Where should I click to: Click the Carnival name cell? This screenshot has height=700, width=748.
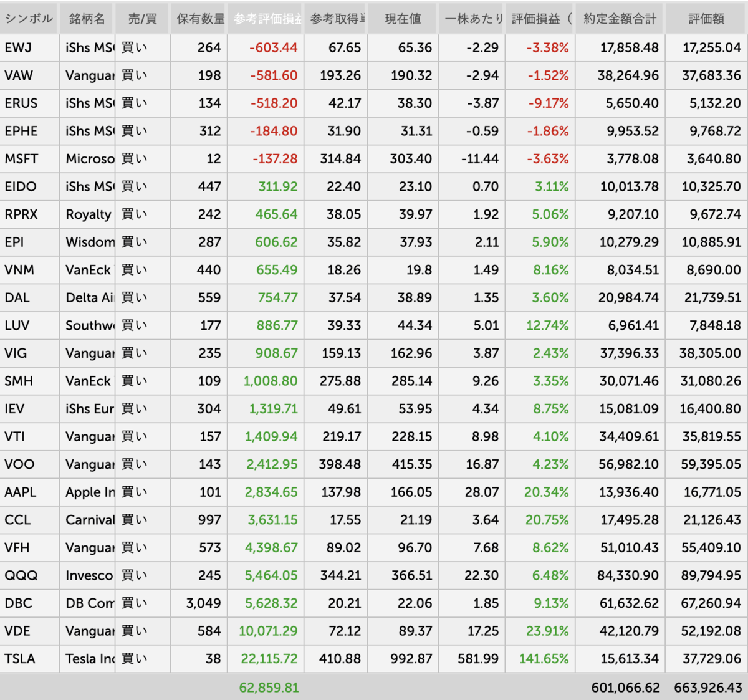pyautogui.click(x=87, y=520)
